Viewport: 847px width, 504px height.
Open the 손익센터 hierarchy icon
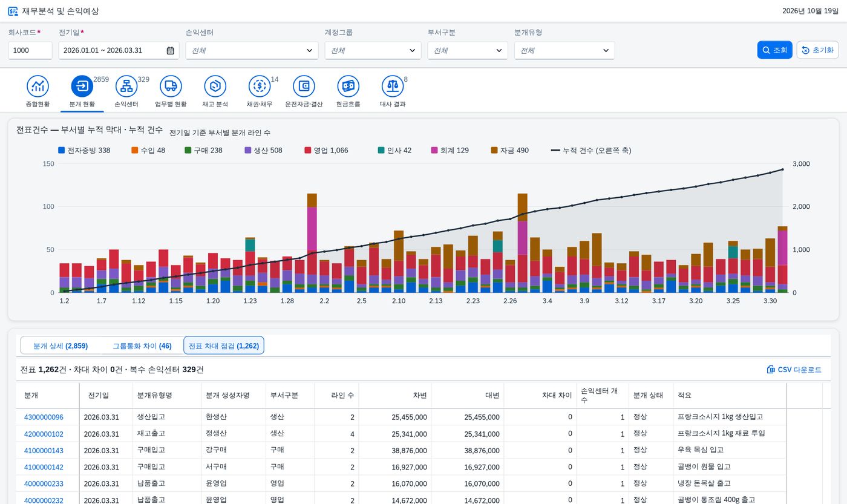126,87
